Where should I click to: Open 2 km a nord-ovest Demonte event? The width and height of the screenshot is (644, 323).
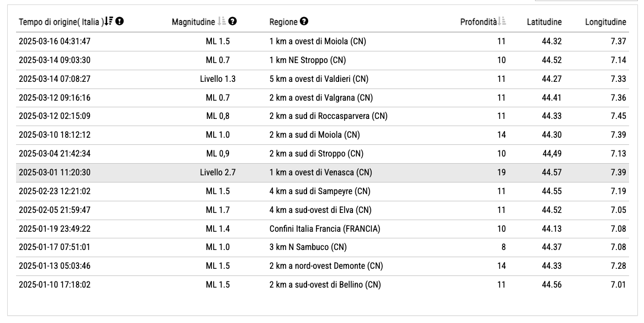click(x=326, y=266)
